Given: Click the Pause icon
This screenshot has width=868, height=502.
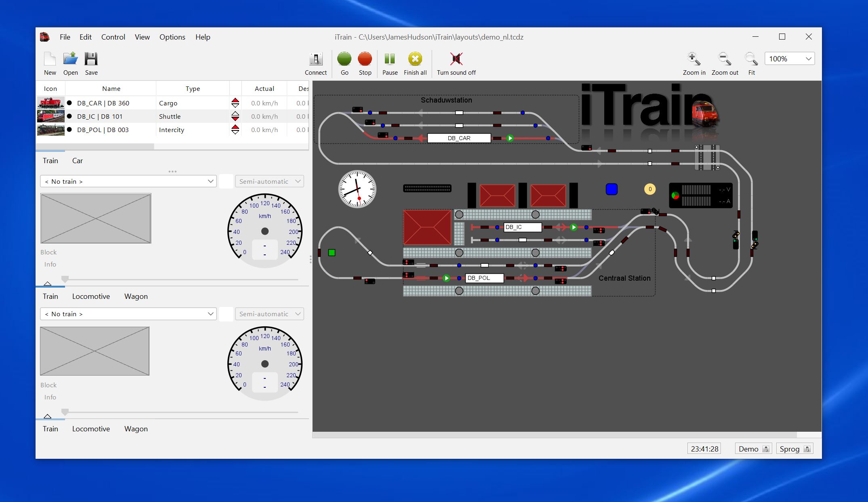Looking at the screenshot, I should (x=390, y=59).
